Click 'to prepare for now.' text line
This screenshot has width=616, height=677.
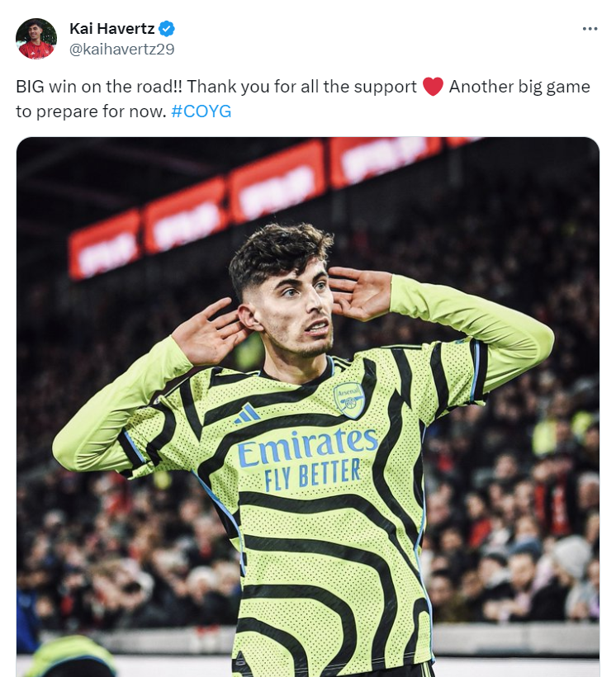click(91, 111)
